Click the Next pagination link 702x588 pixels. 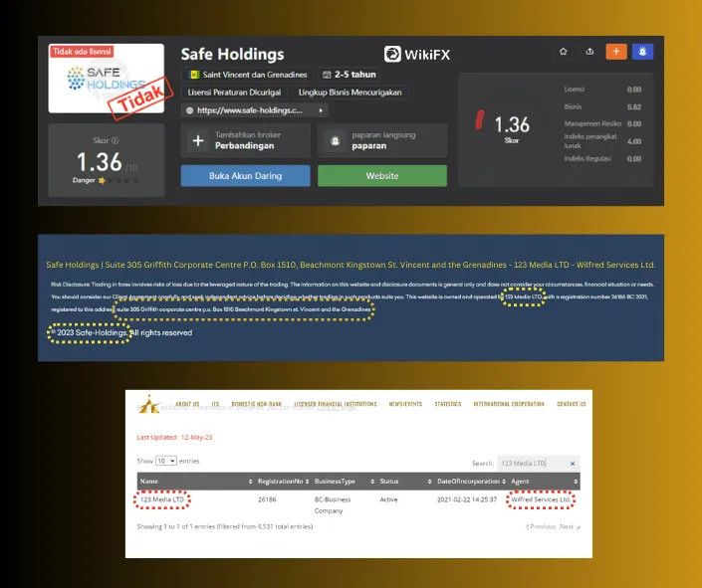[570, 526]
